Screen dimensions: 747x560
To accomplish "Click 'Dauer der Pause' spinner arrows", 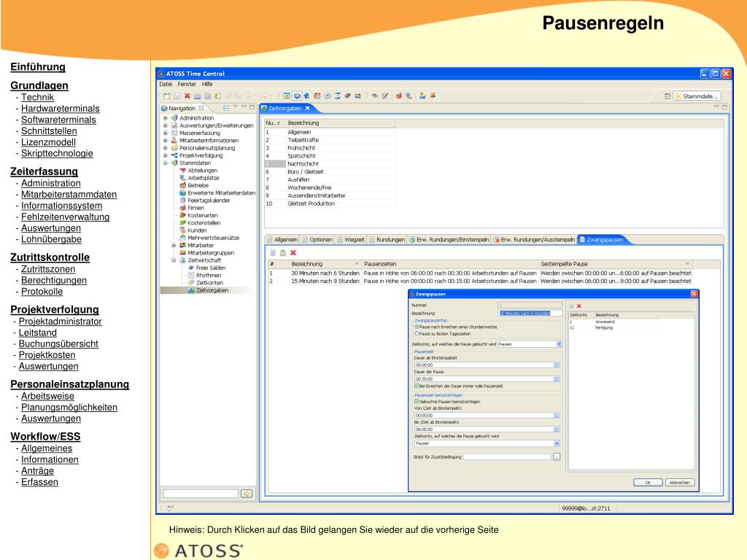I will coord(557,379).
